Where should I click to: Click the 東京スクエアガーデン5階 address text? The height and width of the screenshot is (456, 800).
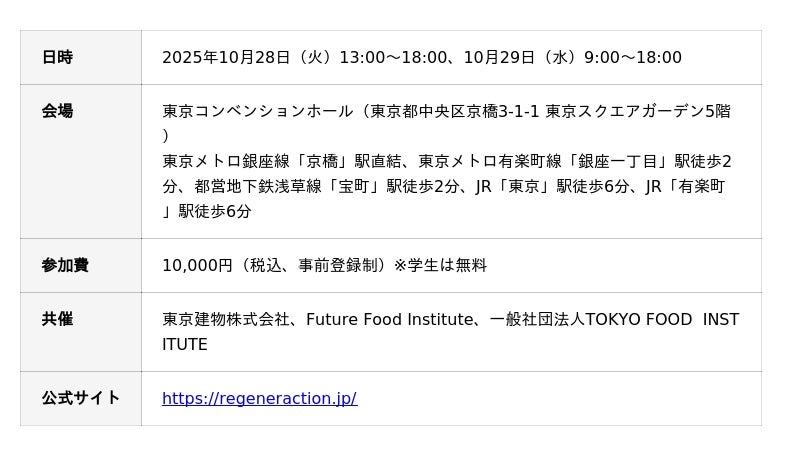637,111
